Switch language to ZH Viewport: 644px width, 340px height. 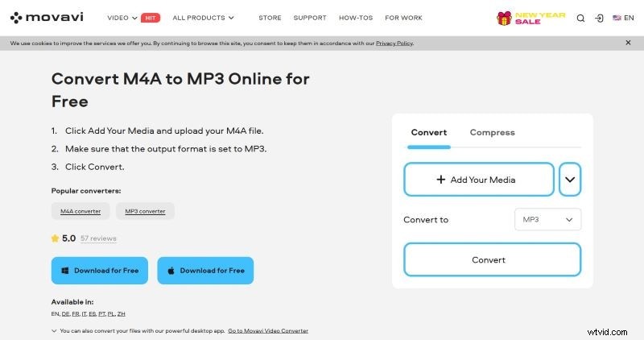(x=121, y=313)
